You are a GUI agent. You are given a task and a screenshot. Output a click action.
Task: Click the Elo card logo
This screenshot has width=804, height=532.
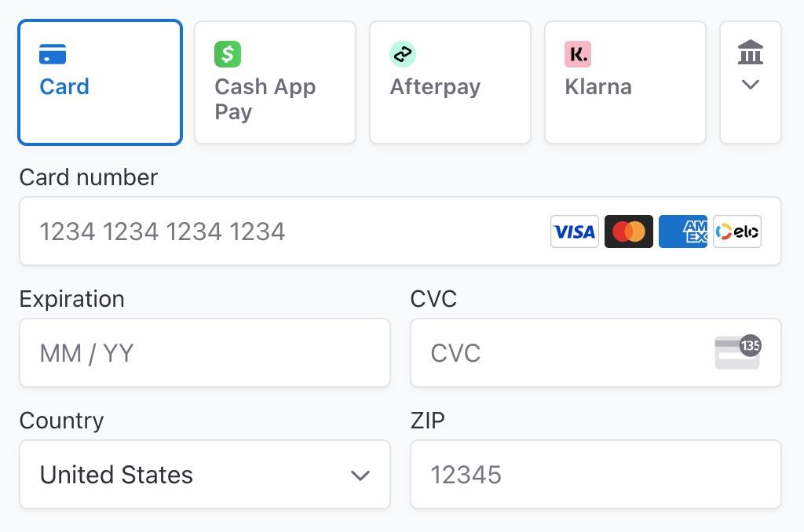click(737, 231)
